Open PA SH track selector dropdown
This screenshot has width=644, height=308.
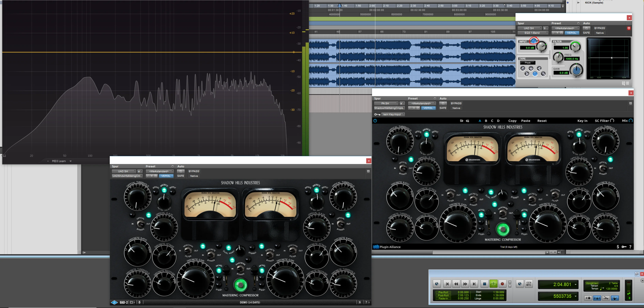(386, 103)
